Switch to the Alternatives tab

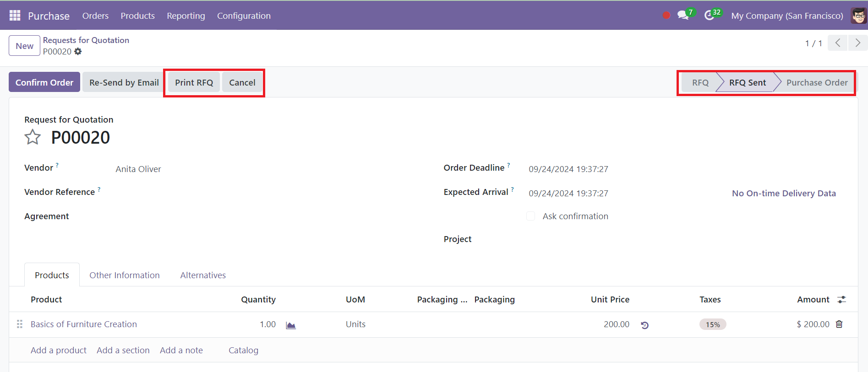point(203,275)
